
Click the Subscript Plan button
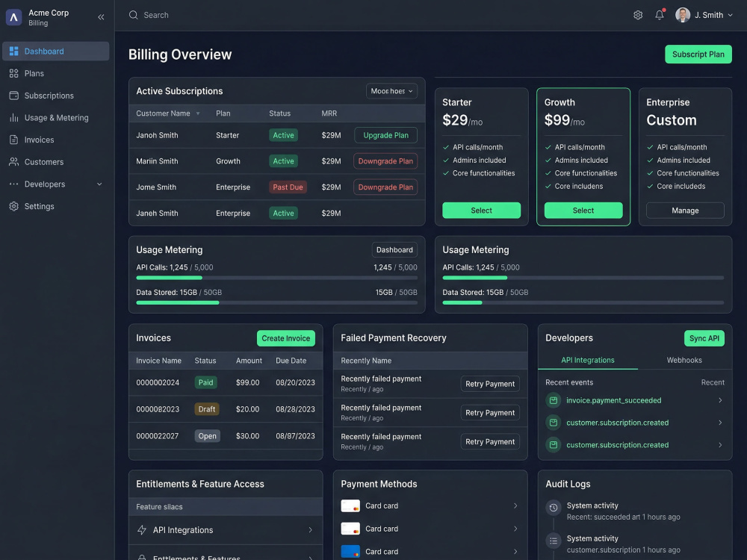(698, 55)
